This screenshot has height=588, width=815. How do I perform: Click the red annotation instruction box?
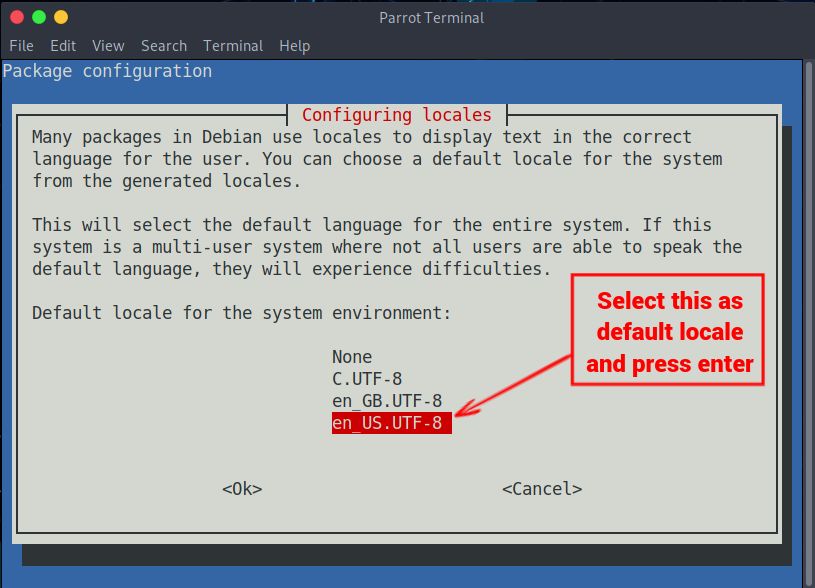667,330
